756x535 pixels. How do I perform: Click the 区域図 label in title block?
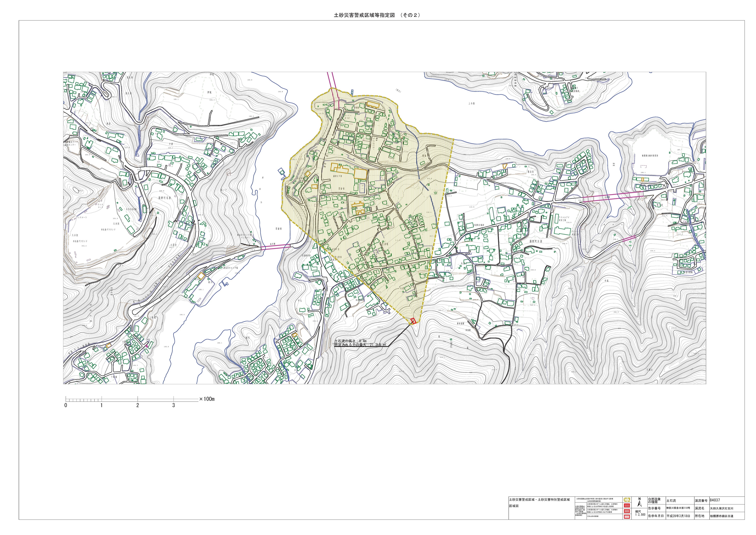point(514,506)
